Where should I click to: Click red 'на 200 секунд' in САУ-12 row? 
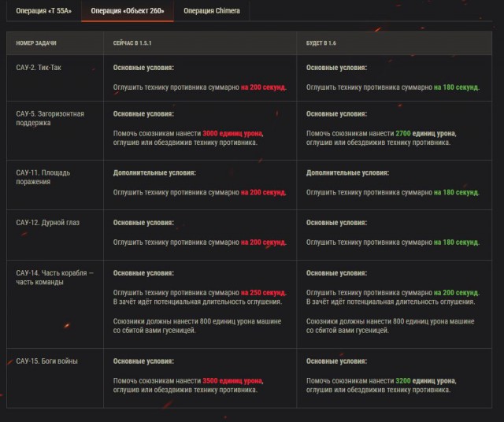(x=264, y=242)
